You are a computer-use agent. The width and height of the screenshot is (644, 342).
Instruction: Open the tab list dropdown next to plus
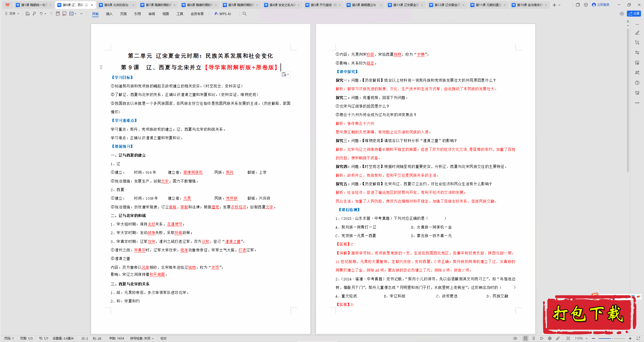tap(559, 5)
